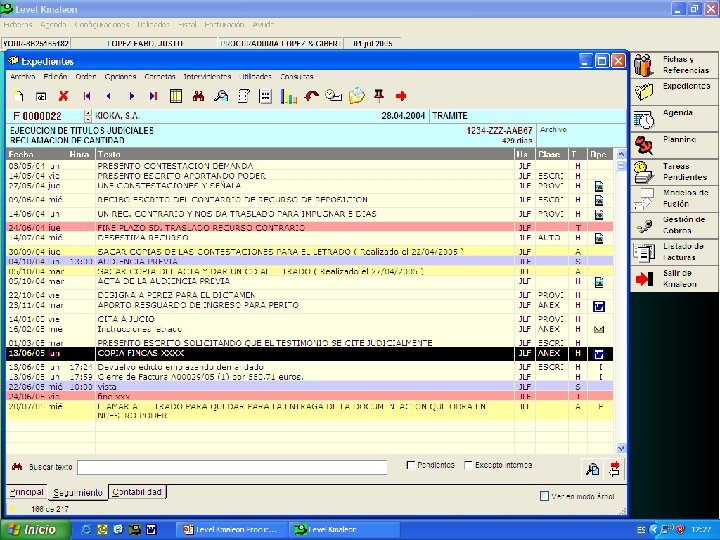720x540 pixels.
Task: Click the red undo arrow icon
Action: point(312,97)
